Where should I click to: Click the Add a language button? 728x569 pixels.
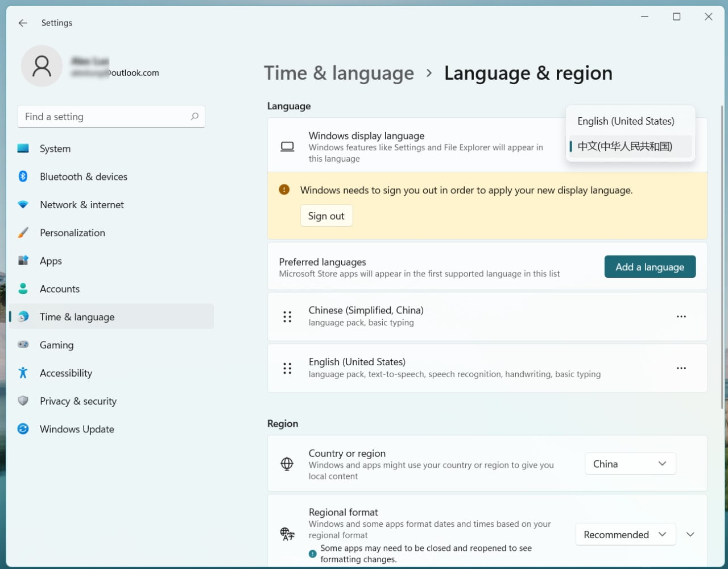pyautogui.click(x=650, y=267)
